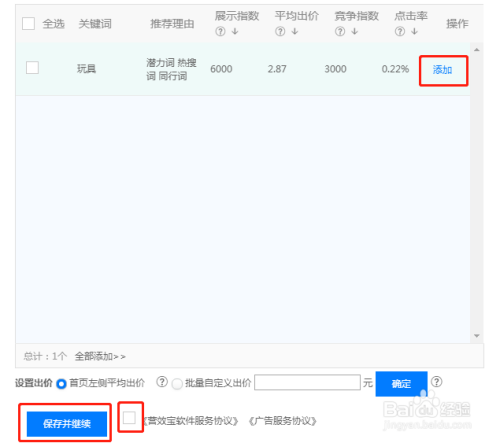Open help icon under 竞争指数
Image resolution: width=500 pixels, height=443 pixels.
(340, 32)
